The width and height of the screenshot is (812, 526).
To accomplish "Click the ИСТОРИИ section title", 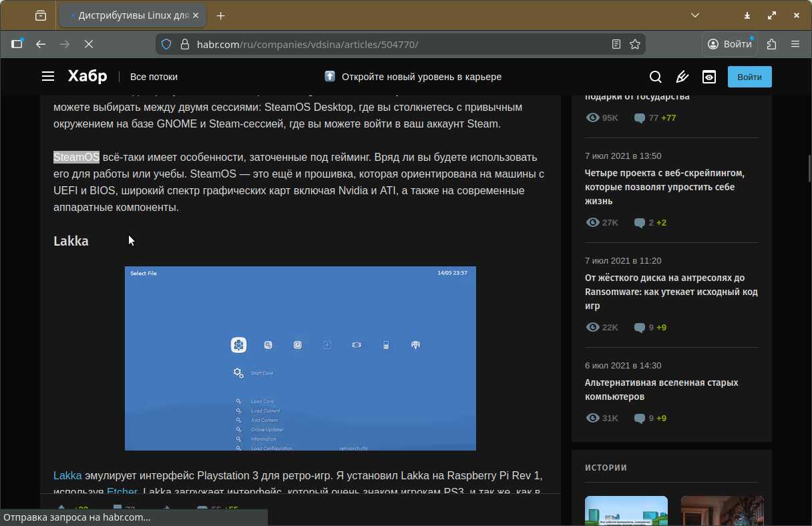I will pyautogui.click(x=606, y=468).
